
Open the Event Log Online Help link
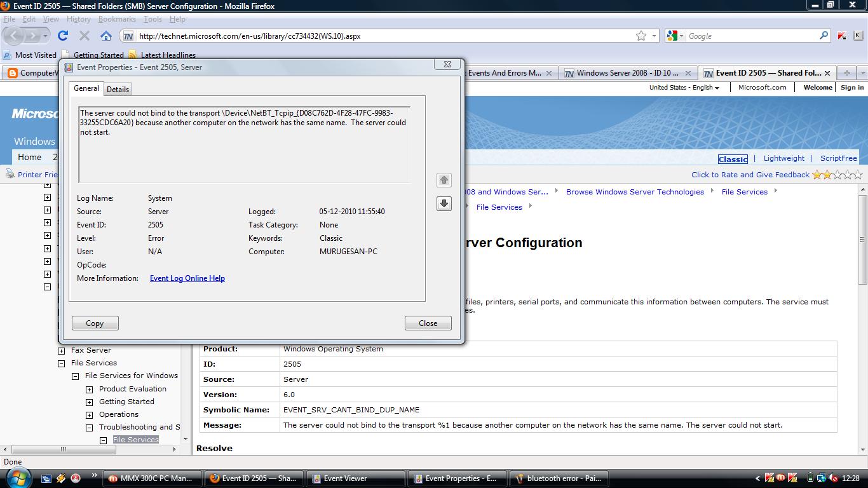187,278
